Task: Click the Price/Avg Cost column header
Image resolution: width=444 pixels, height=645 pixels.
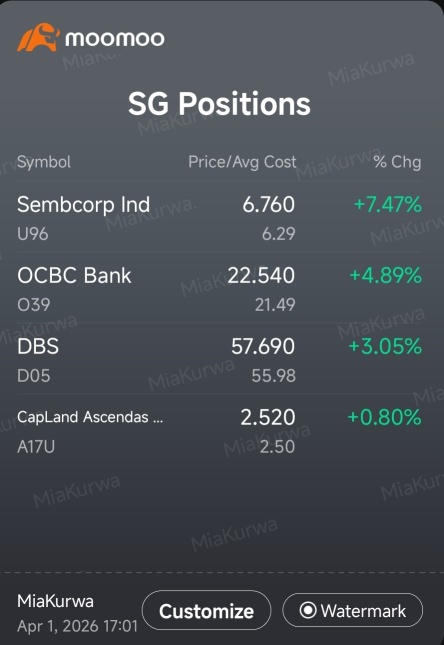Action: click(x=242, y=162)
